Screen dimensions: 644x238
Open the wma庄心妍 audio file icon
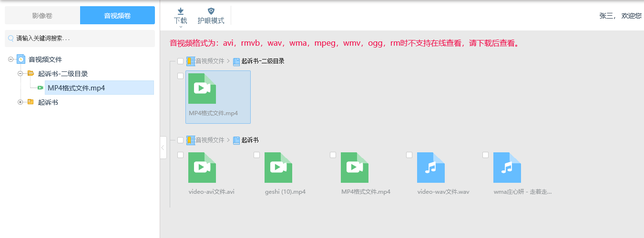[x=507, y=168]
